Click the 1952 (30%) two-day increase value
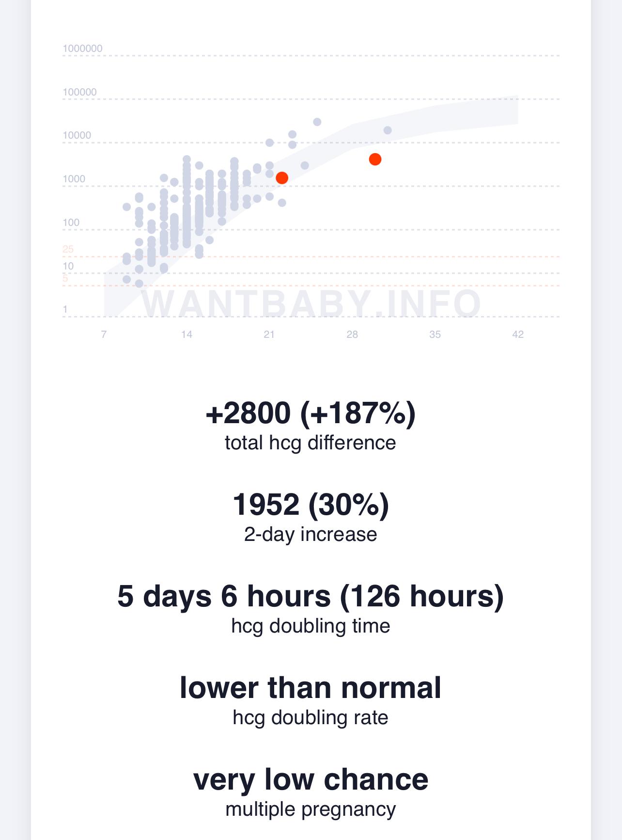The height and width of the screenshot is (840, 622). coord(311,504)
